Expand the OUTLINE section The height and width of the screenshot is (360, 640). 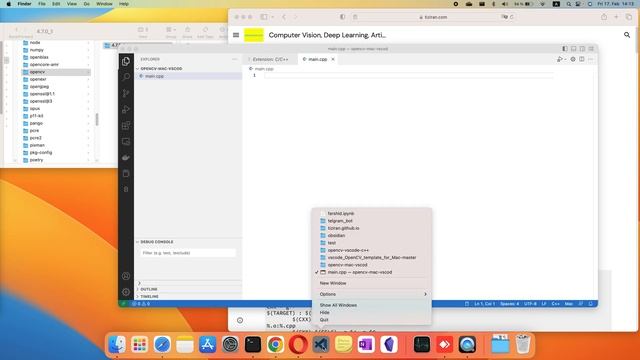[x=149, y=289]
